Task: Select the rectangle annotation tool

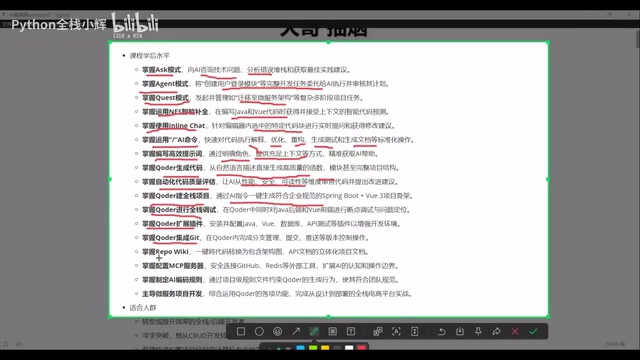Action: point(241,331)
